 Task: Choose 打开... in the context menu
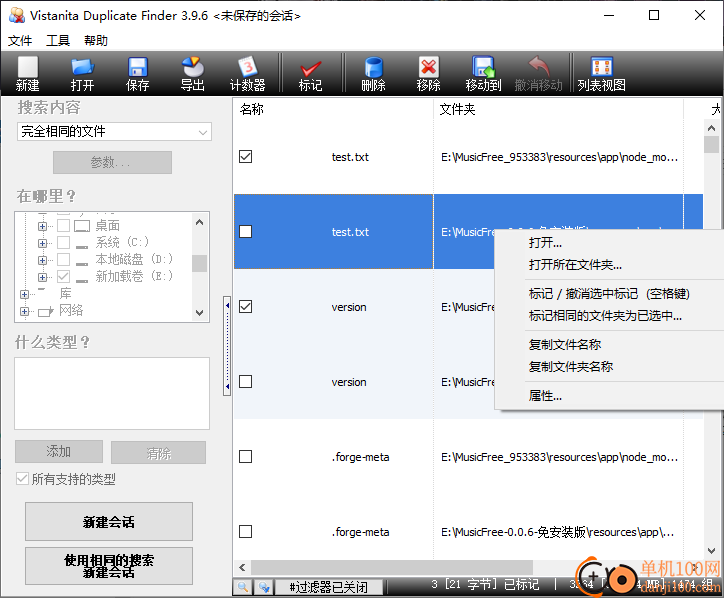(609, 242)
